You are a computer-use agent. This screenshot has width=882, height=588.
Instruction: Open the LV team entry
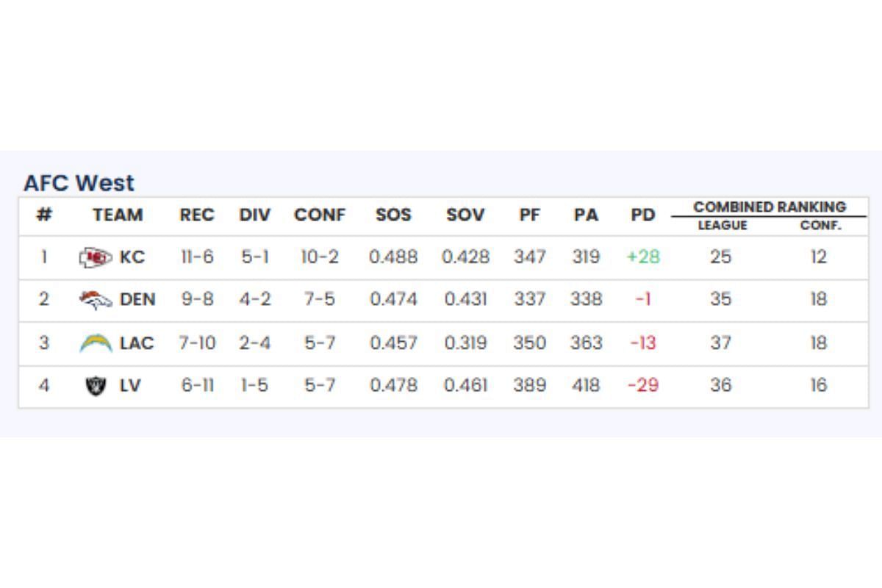pos(129,385)
